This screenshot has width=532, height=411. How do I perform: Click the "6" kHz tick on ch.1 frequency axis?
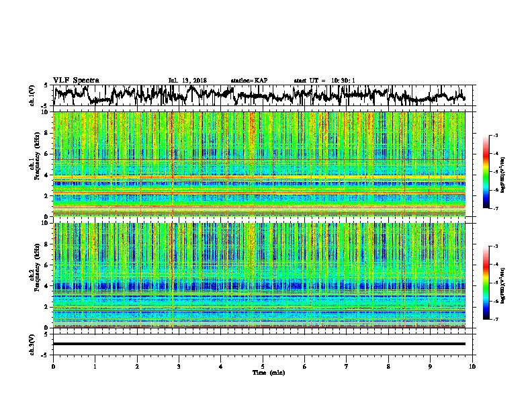click(x=47, y=154)
